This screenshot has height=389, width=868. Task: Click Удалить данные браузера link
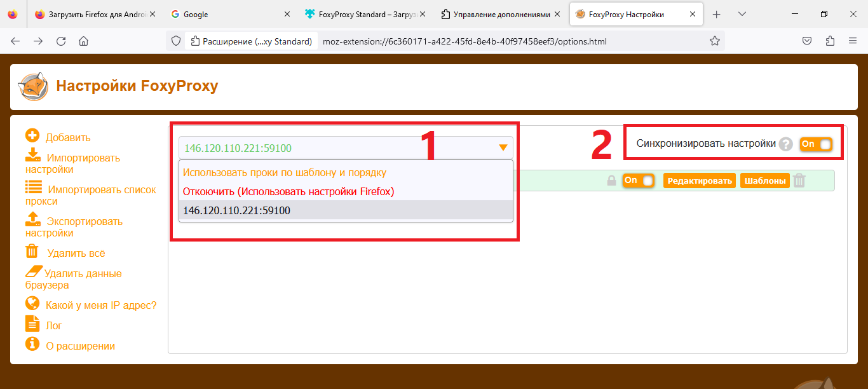[x=74, y=279]
